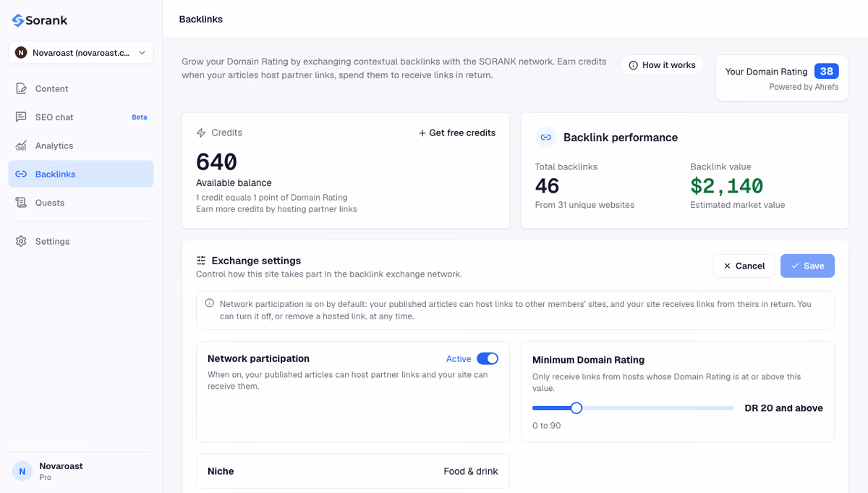The height and width of the screenshot is (493, 868).
Task: Click Get free credits
Action: click(x=457, y=133)
